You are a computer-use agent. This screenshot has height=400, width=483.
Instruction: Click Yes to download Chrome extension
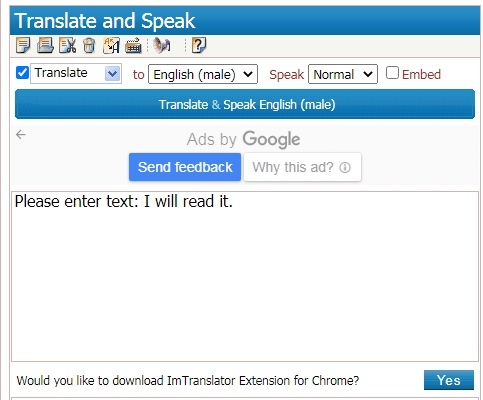click(x=449, y=380)
